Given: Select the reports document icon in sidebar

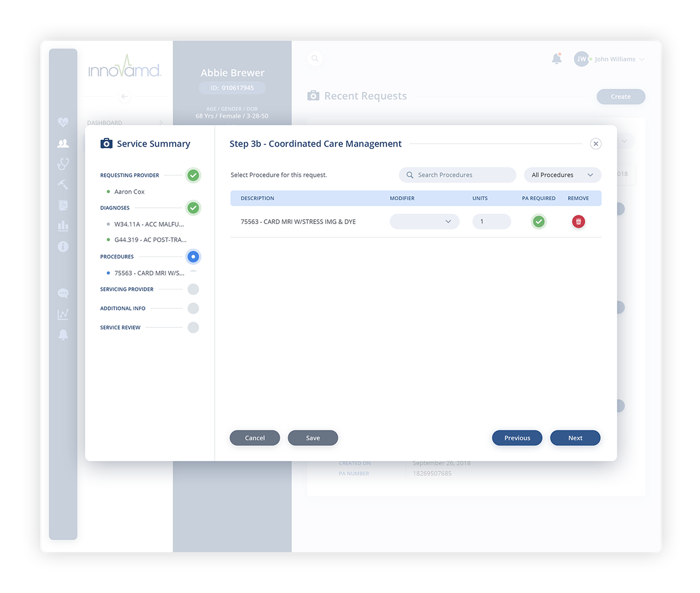Looking at the screenshot, I should (x=63, y=205).
